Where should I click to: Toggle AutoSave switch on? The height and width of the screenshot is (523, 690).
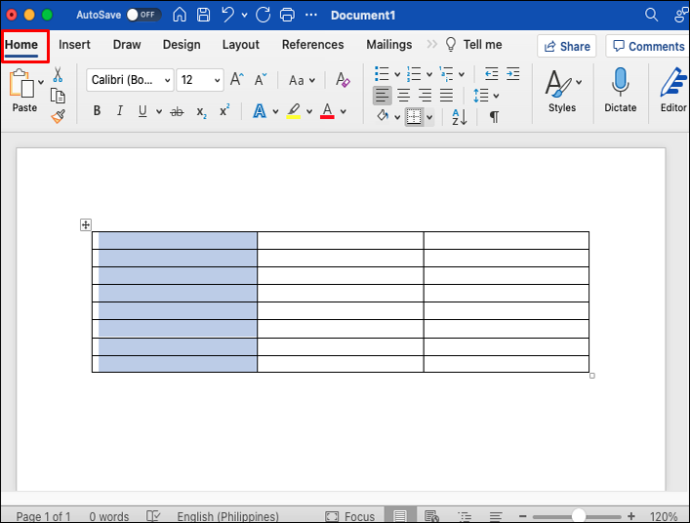(143, 15)
